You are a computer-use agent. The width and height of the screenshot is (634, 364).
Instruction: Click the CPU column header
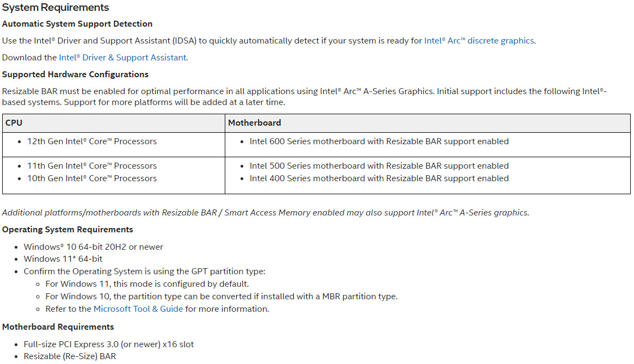click(x=14, y=123)
